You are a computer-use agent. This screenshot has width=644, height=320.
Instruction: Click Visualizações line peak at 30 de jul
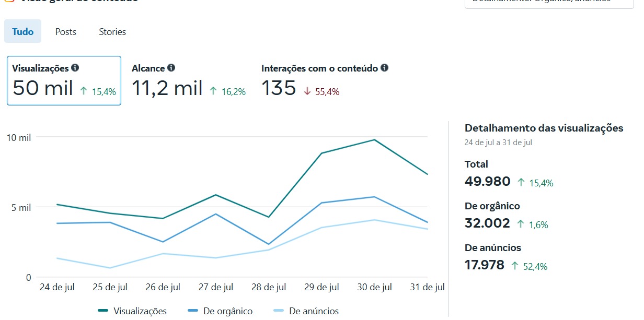coord(374,140)
